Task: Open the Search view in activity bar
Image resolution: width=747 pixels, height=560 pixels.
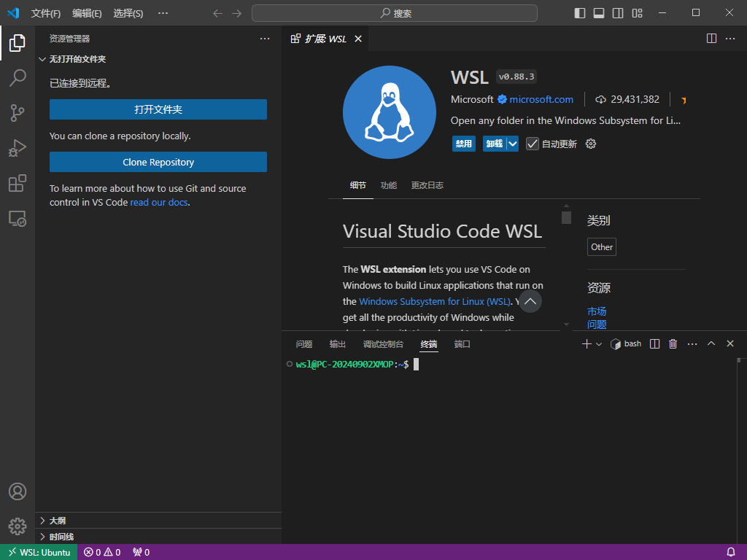Action: point(18,77)
